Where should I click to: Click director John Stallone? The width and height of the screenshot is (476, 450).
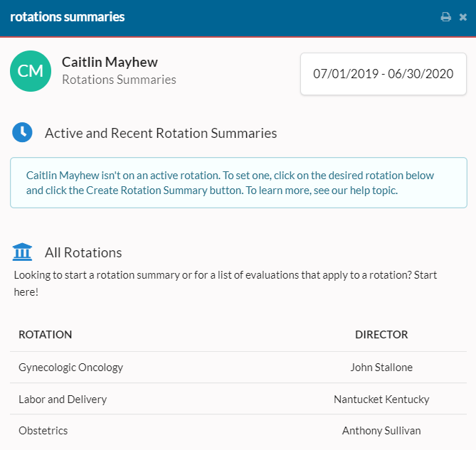[x=381, y=368]
